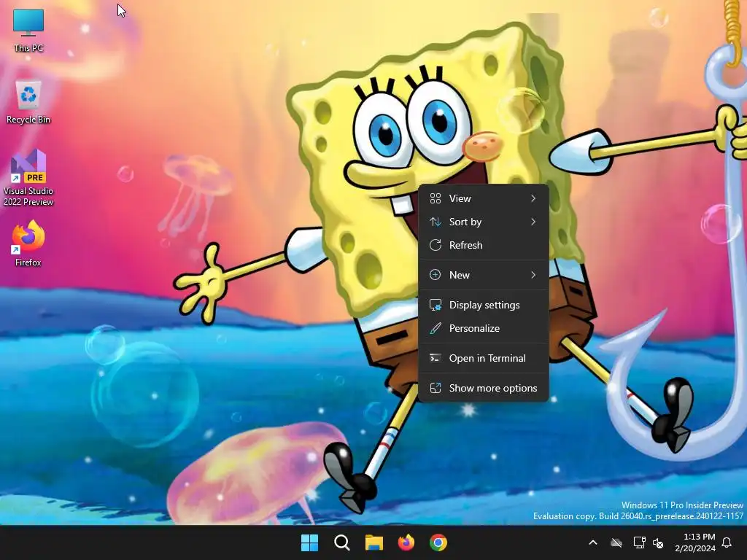Choose Personalize in the context menu
Image resolution: width=747 pixels, height=560 pixels.
(x=484, y=329)
